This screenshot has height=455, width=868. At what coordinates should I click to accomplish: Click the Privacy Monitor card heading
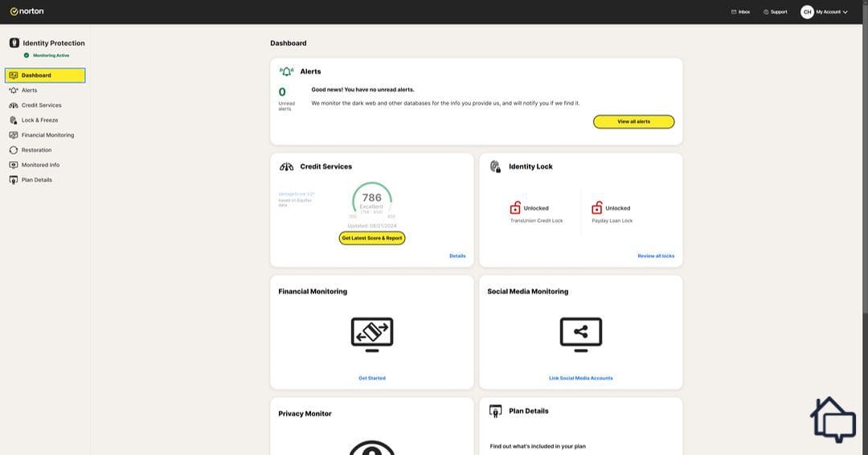tap(305, 413)
